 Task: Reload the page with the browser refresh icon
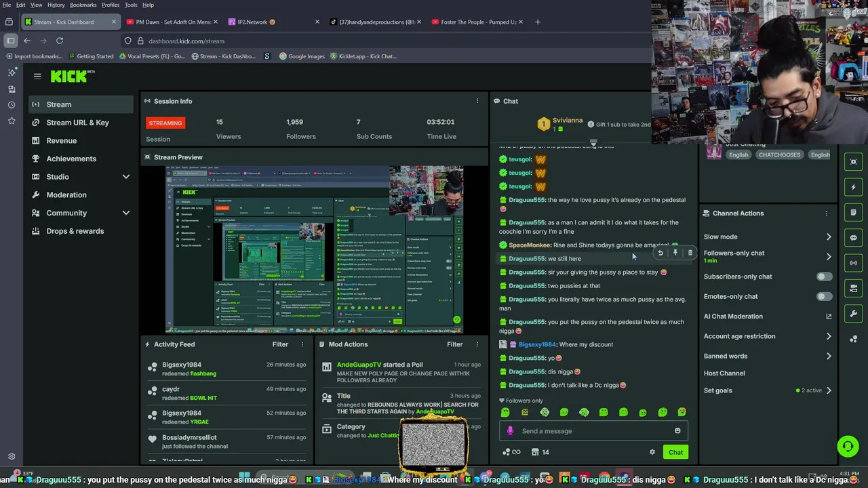pos(60,41)
